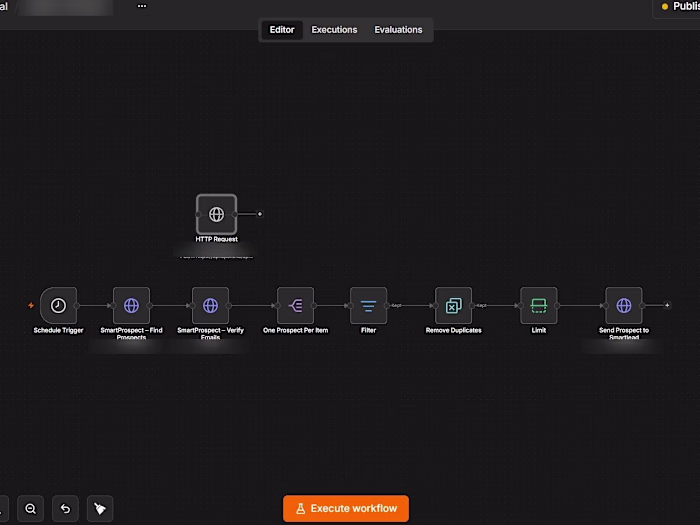
Task: Select the standalone HTTP Request node
Action: 217,214
